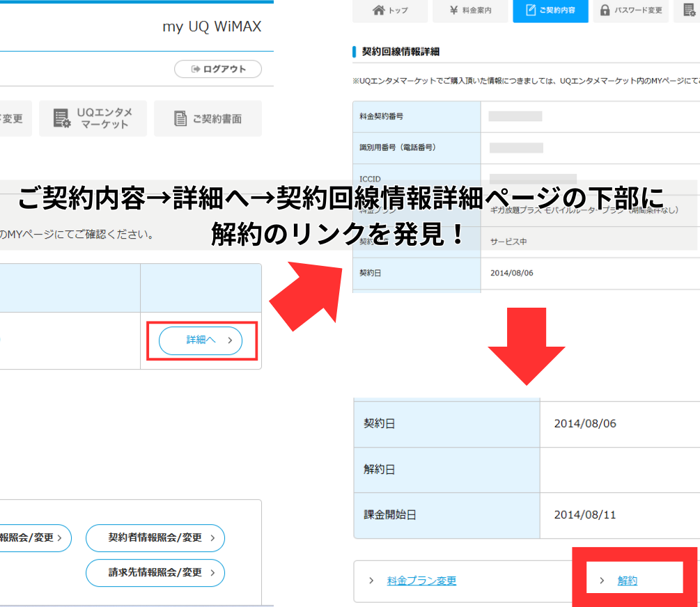This screenshot has height=607, width=700.
Task: Select the 識別用番号（電話番号） row label
Action: [398, 148]
